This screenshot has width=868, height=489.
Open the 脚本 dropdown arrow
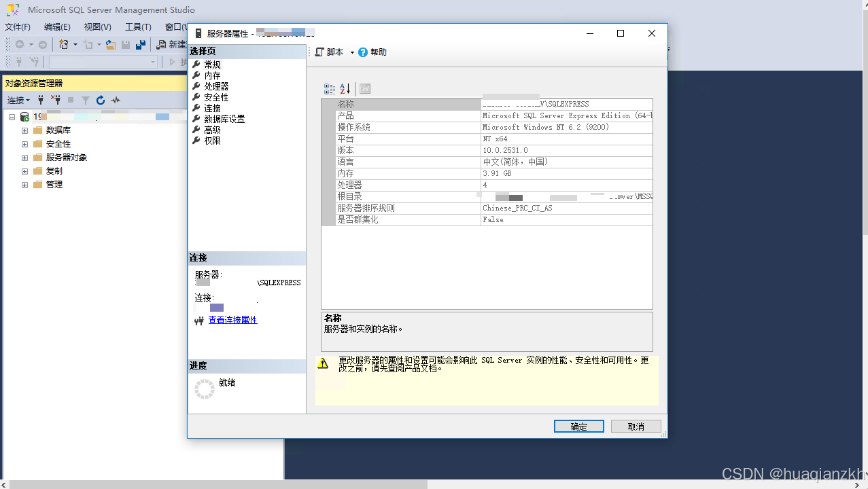(352, 52)
